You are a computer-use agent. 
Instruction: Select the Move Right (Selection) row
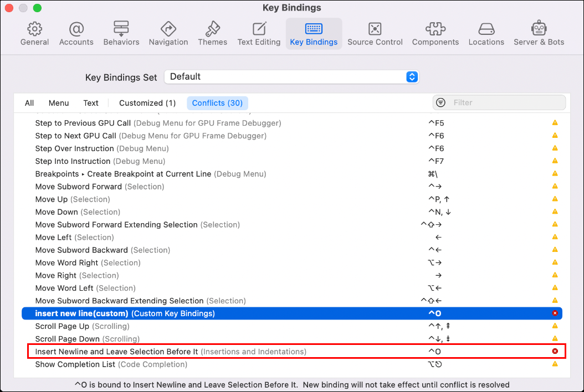(292, 276)
